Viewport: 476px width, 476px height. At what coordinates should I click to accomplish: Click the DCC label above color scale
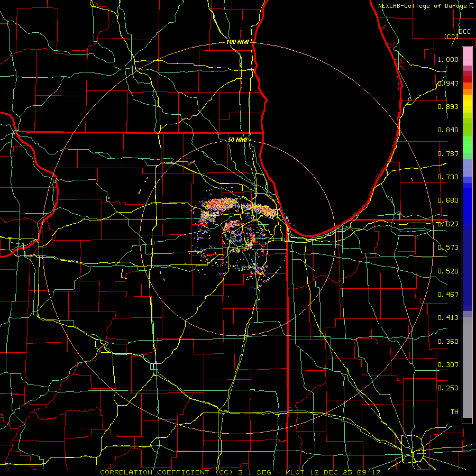click(x=465, y=32)
